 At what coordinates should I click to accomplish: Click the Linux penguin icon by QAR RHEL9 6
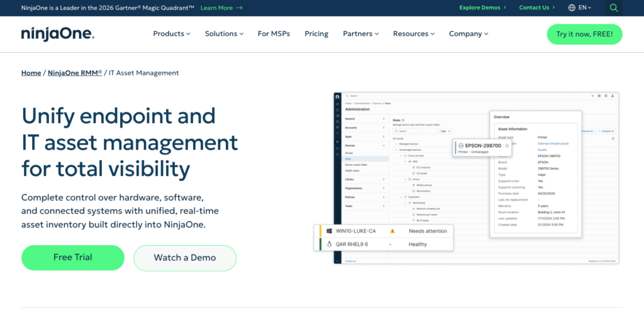[328, 244]
